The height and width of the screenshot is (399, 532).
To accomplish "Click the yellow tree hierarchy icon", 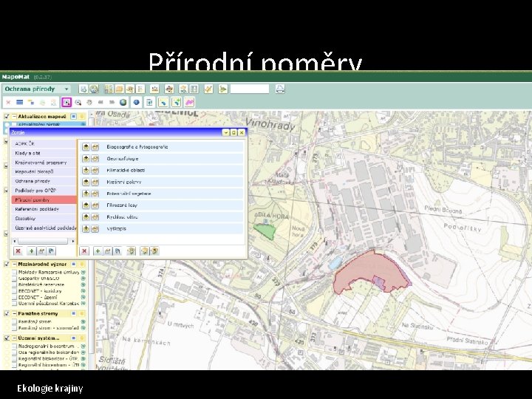I will (x=31, y=102).
